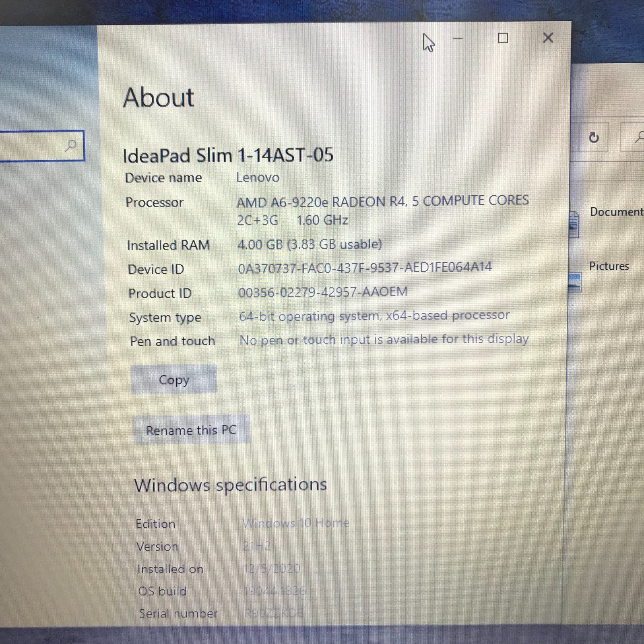Click the Rename this PC button
The image size is (644, 644).
[x=191, y=430]
